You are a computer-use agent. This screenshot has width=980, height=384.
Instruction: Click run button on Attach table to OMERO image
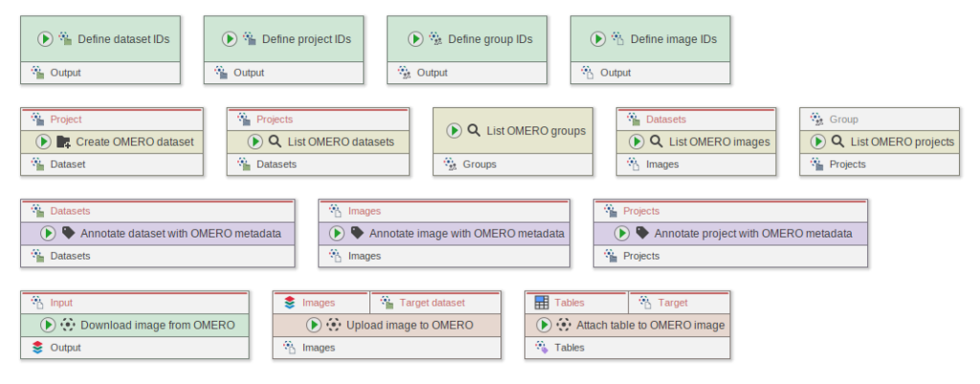[545, 325]
